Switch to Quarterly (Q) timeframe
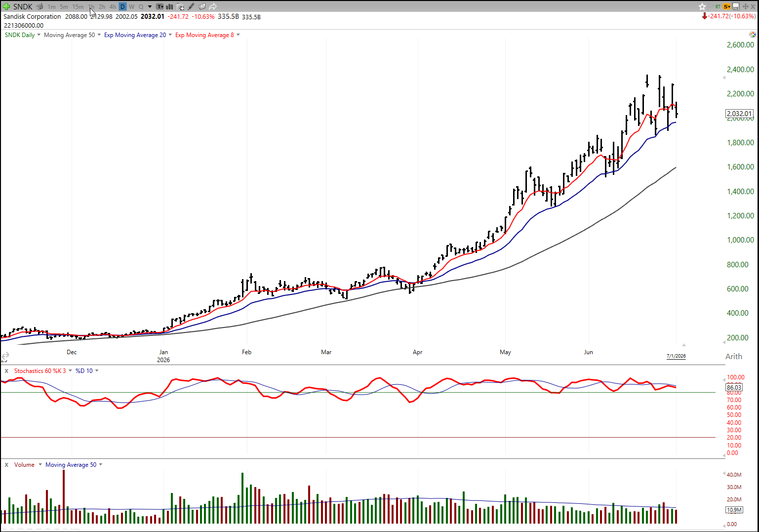 (x=141, y=7)
